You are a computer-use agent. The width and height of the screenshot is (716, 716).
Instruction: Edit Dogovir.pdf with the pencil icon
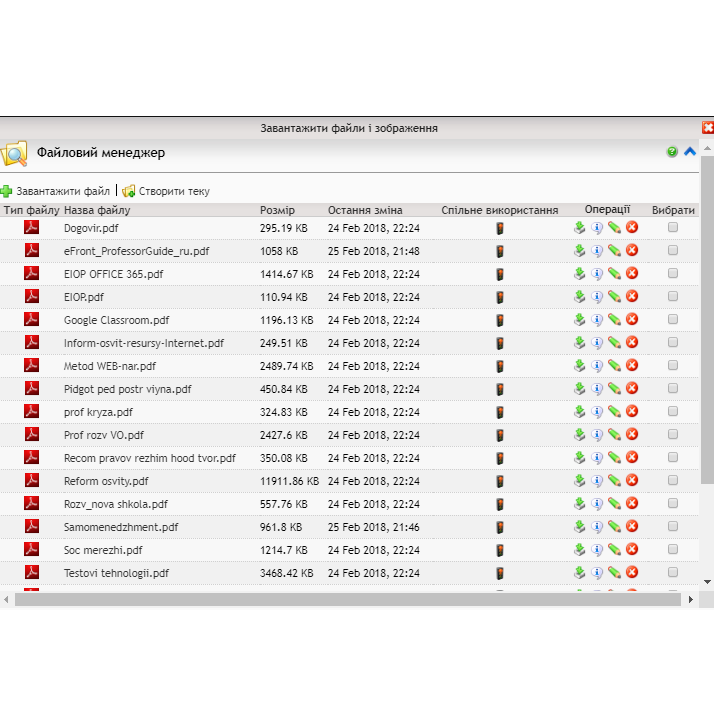(614, 227)
